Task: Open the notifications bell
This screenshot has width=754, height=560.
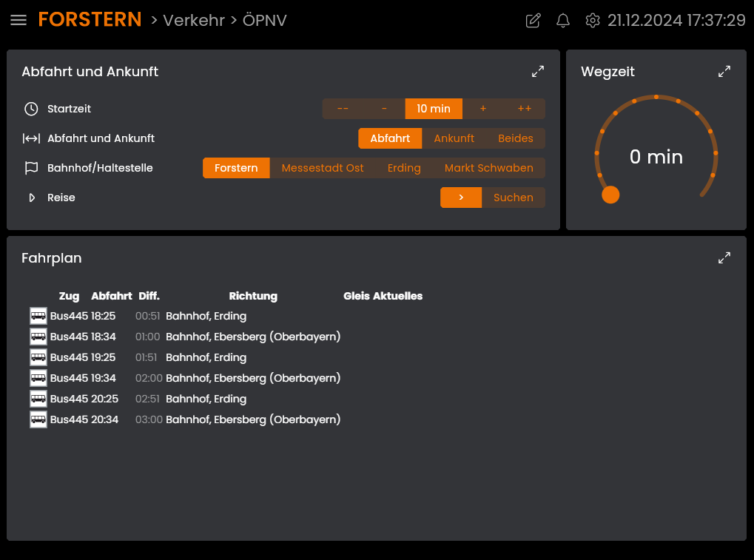Action: [x=563, y=21]
